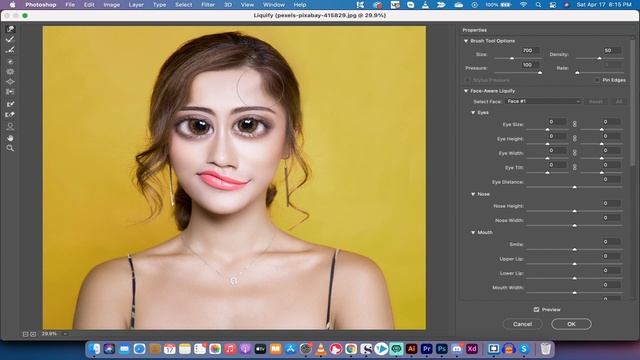The height and width of the screenshot is (360, 640).
Task: Click the Nose Height slider
Action: tap(574, 211)
